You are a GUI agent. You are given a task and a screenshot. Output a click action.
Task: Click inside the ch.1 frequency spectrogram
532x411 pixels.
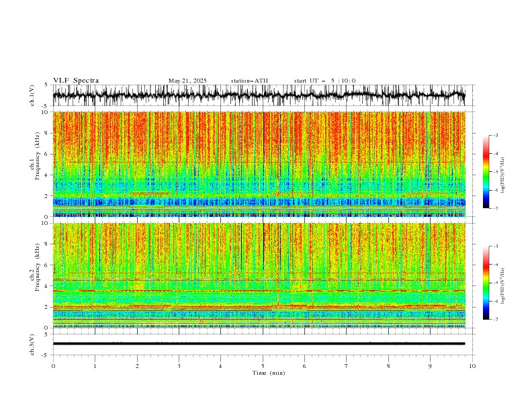click(x=259, y=164)
